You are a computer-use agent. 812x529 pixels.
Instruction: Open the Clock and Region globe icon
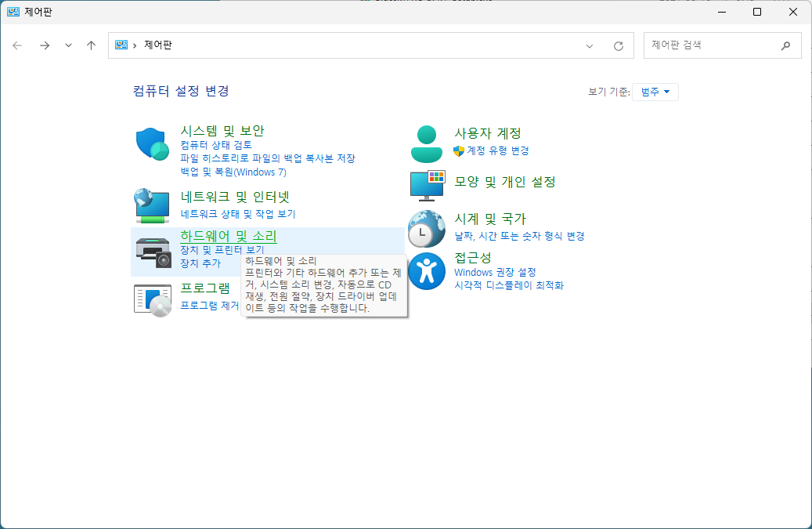[x=426, y=229]
